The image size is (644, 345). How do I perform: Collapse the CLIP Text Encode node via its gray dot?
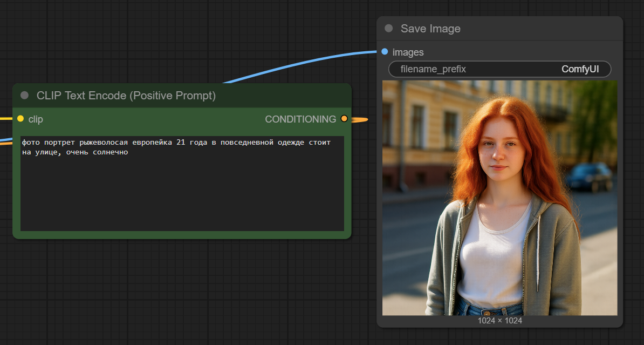click(24, 96)
